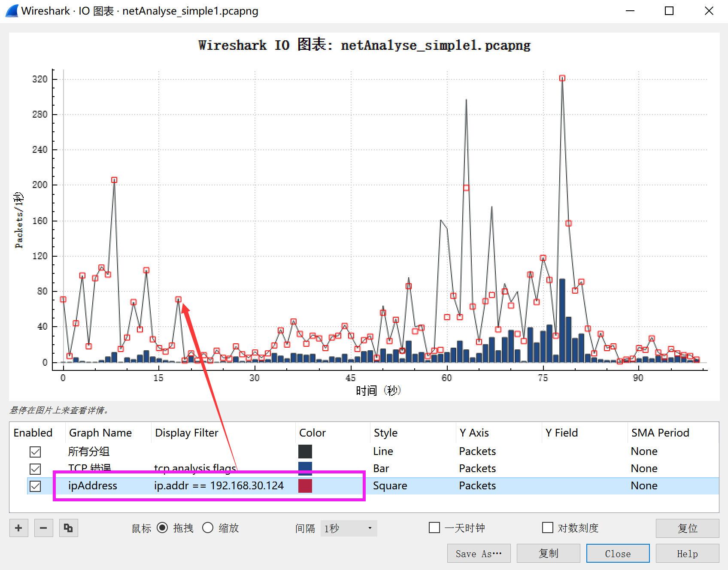The width and height of the screenshot is (728, 570).
Task: Click the blue color swatch for TCP 错误
Action: coord(305,468)
